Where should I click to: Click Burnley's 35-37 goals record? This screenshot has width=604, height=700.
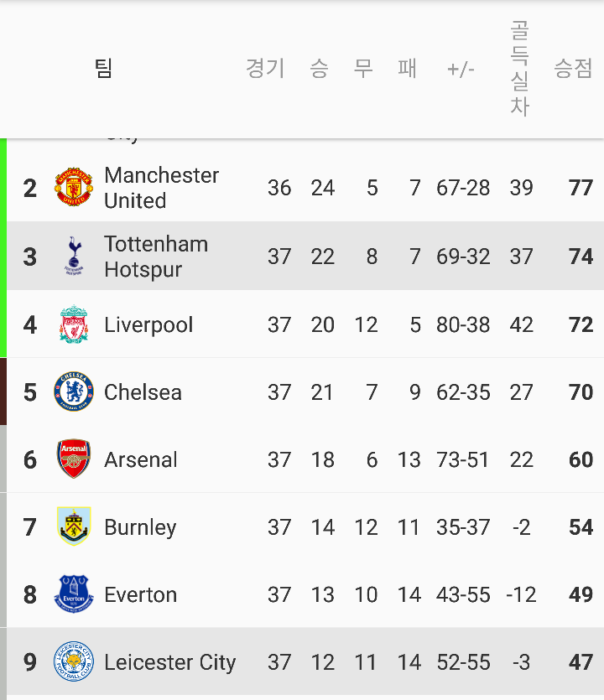click(463, 526)
